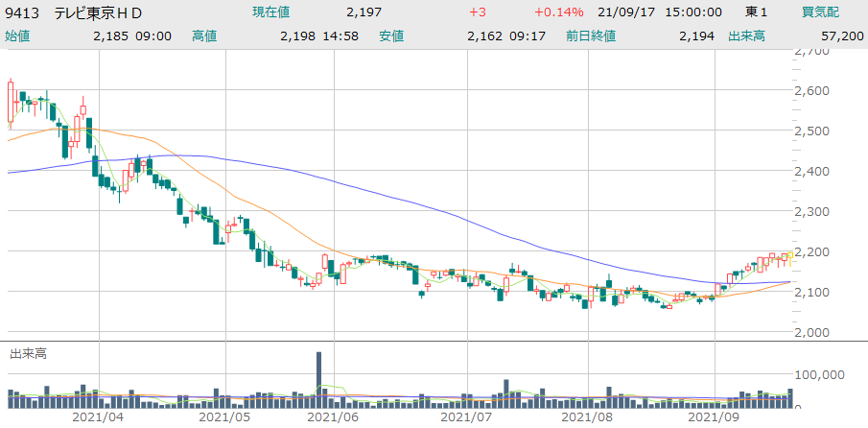Click the 高値 label
Screen dimensions: 868x428
point(204,36)
